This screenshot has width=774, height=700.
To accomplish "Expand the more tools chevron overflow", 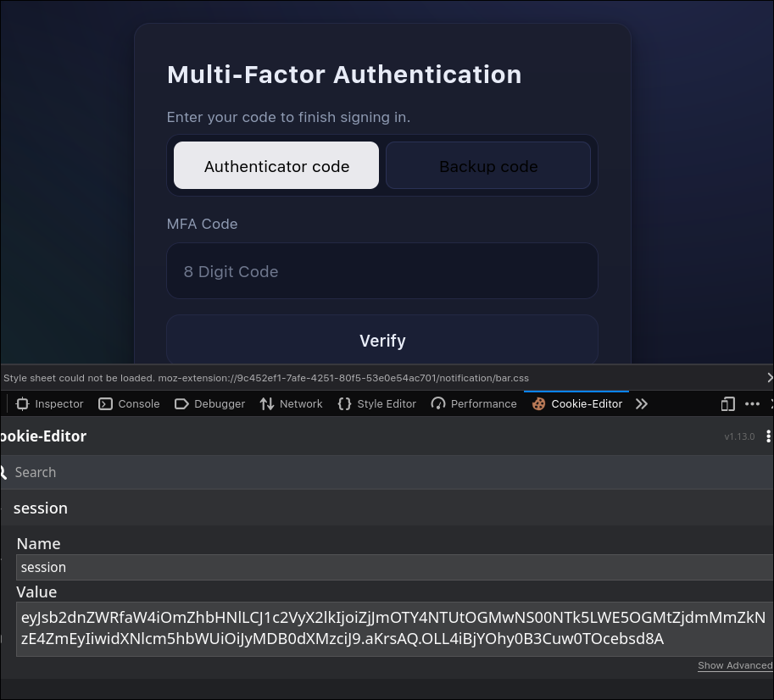I will pyautogui.click(x=642, y=404).
